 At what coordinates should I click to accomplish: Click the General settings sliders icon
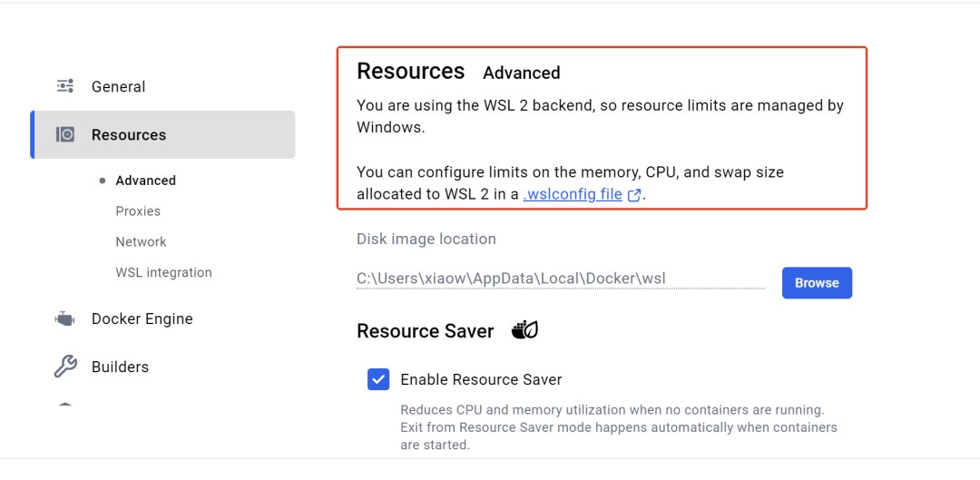click(65, 86)
